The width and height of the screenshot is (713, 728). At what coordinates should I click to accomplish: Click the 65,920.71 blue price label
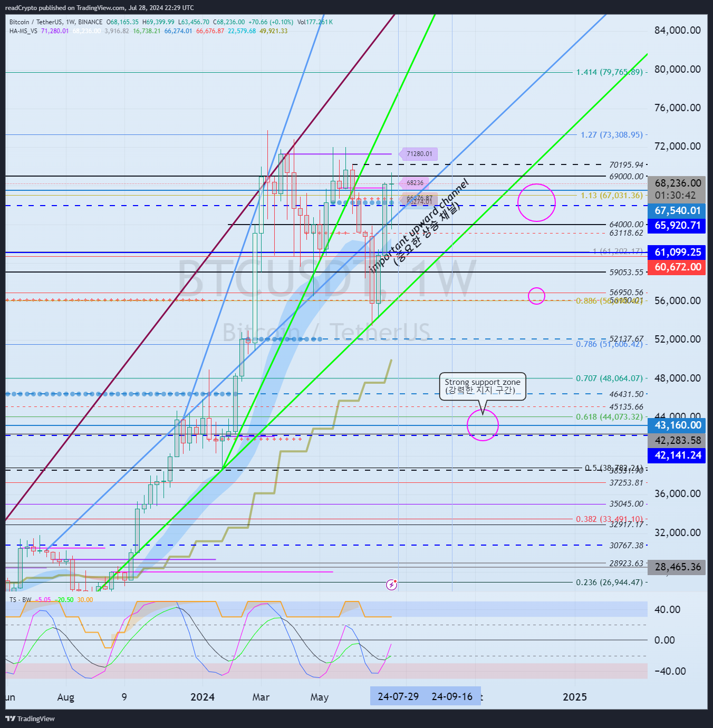678,226
